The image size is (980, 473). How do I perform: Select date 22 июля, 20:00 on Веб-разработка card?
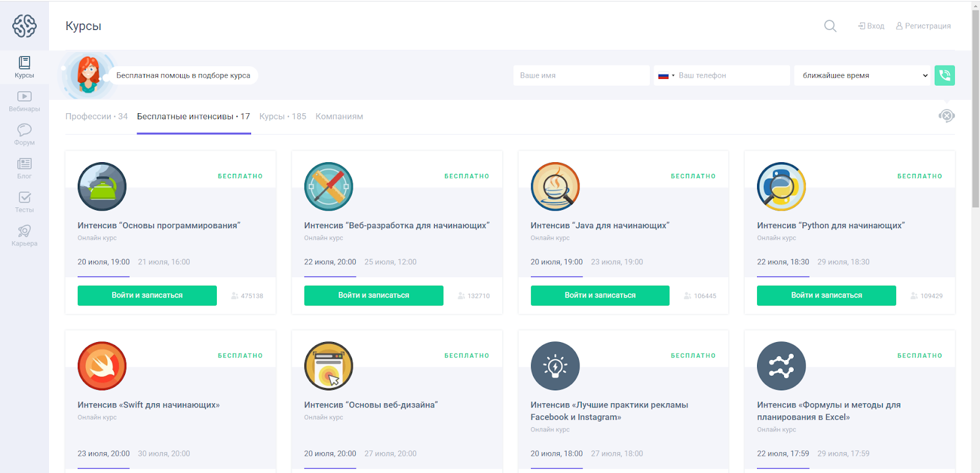click(x=330, y=262)
